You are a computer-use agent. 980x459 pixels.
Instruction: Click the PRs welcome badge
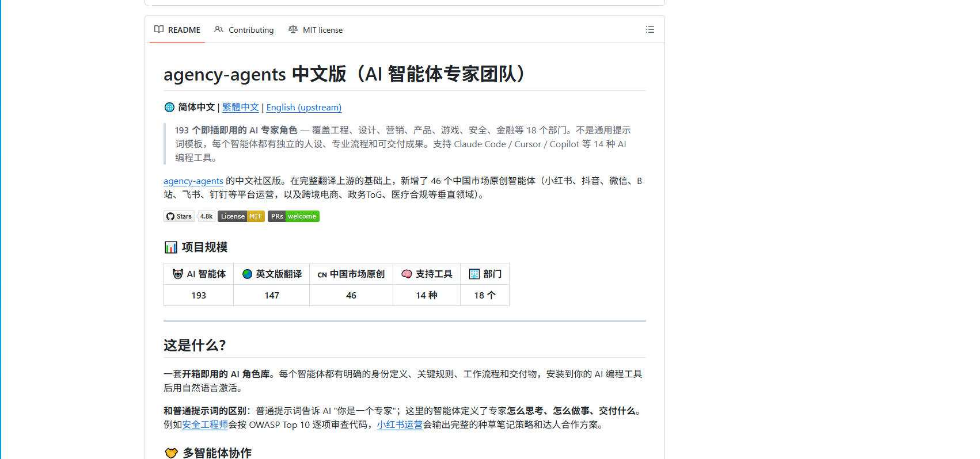[x=293, y=216]
